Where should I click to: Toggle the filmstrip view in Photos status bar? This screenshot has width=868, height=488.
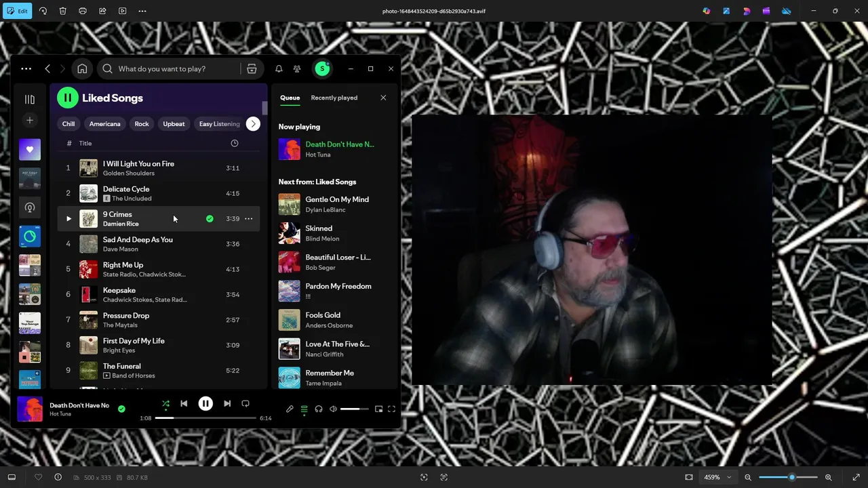[12, 477]
